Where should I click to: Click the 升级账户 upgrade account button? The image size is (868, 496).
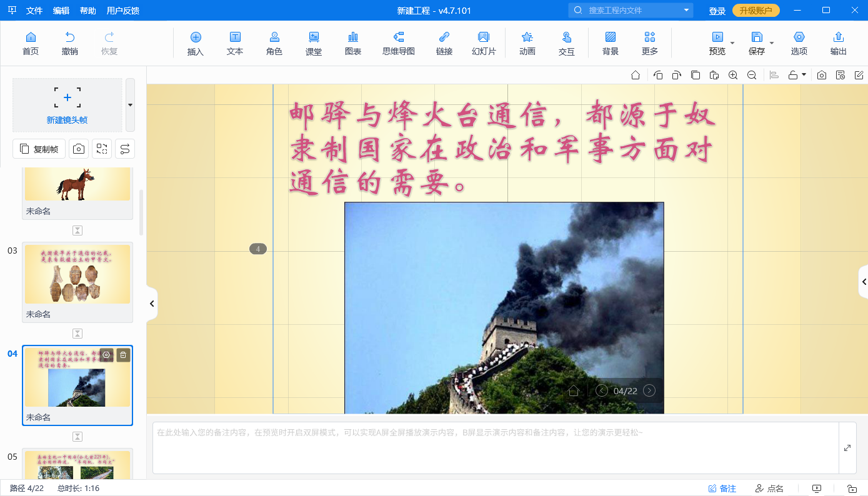click(x=756, y=11)
